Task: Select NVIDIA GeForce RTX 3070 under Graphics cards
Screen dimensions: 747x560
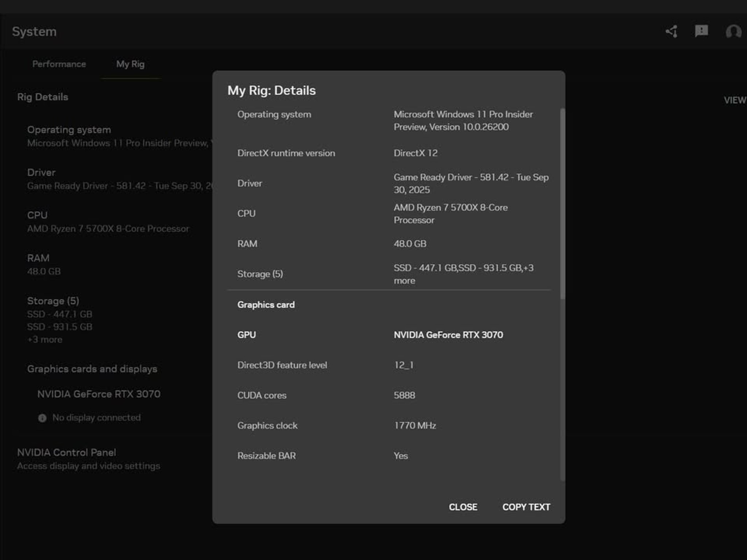Action: pyautogui.click(x=99, y=394)
